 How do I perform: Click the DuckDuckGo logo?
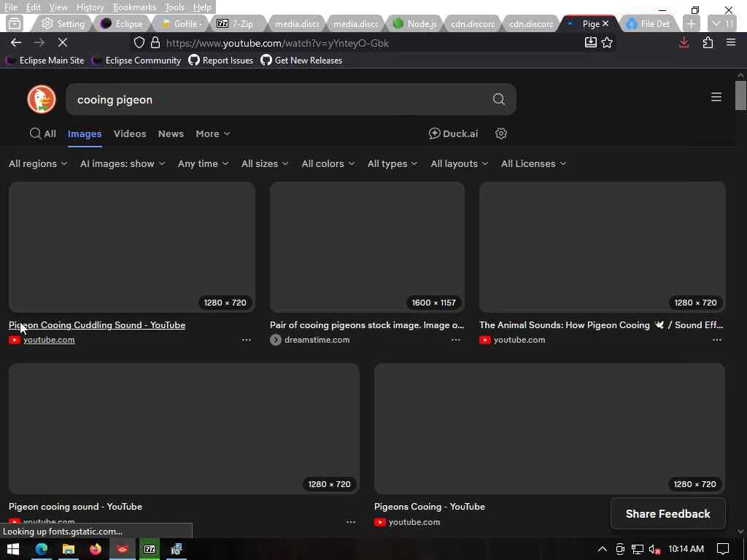(42, 99)
